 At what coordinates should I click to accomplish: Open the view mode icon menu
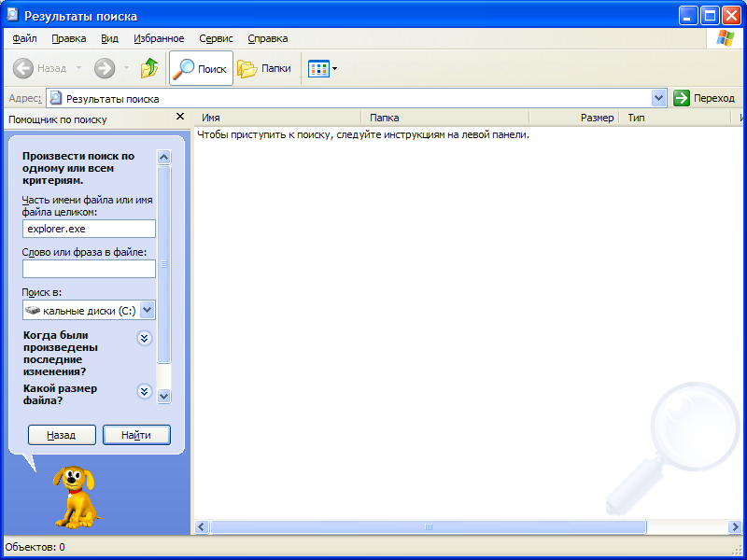[x=318, y=68]
